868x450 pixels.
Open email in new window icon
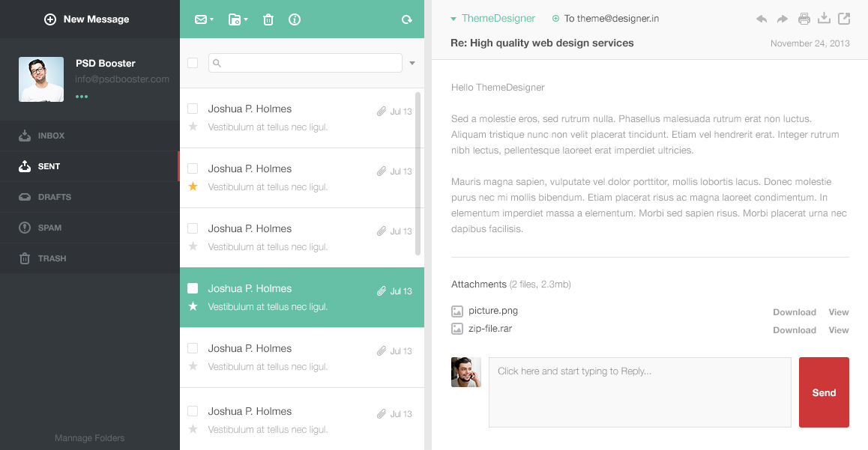(844, 19)
